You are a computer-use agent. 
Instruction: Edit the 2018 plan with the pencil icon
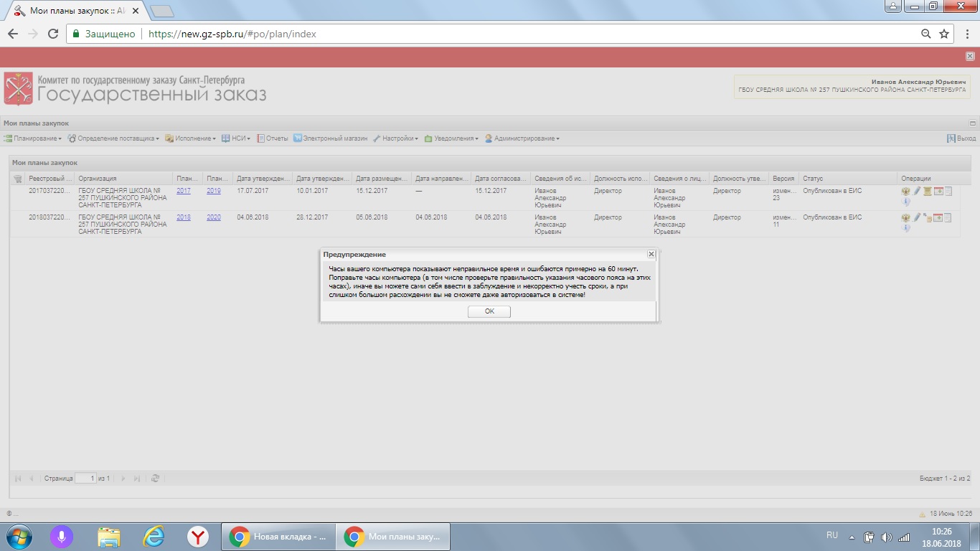[916, 217]
